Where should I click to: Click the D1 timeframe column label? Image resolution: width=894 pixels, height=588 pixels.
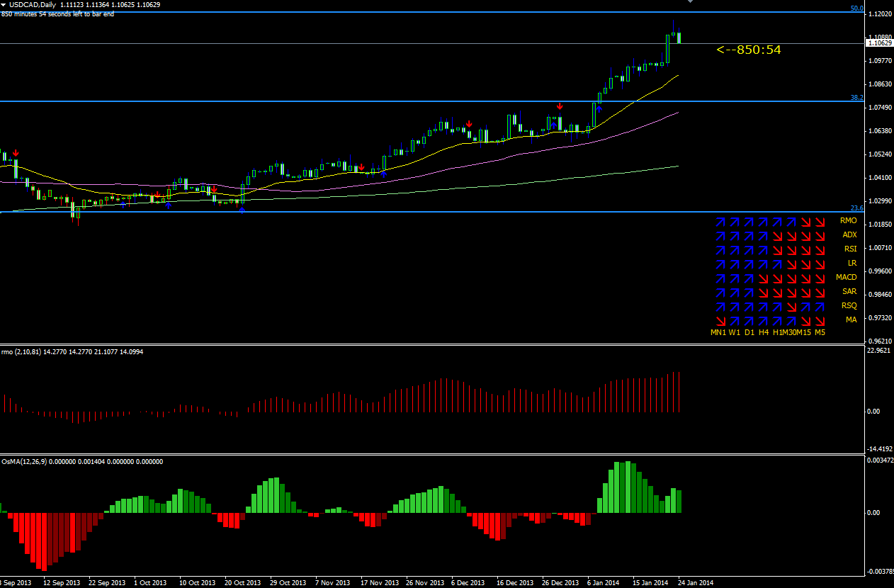[x=749, y=332]
